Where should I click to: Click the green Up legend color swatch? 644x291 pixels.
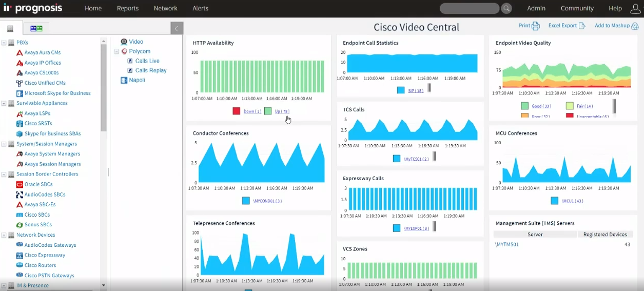pyautogui.click(x=268, y=111)
